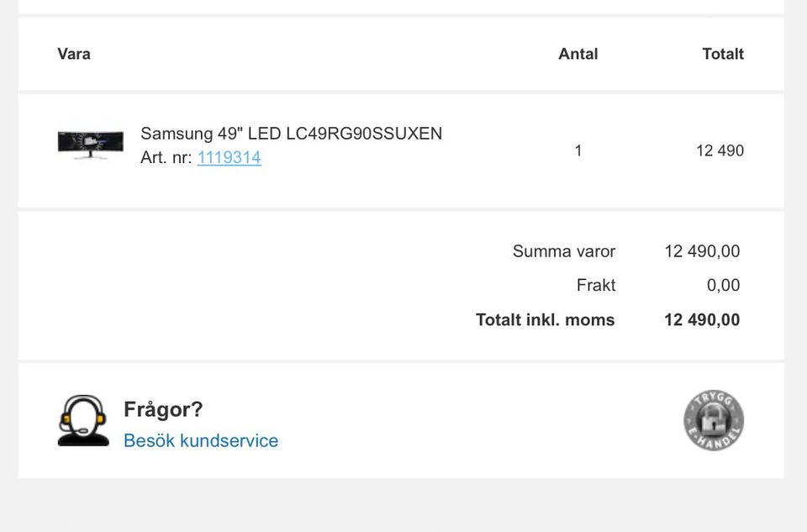This screenshot has height=532, width=807.
Task: Visit the Besök kundservice link
Action: tap(201, 440)
